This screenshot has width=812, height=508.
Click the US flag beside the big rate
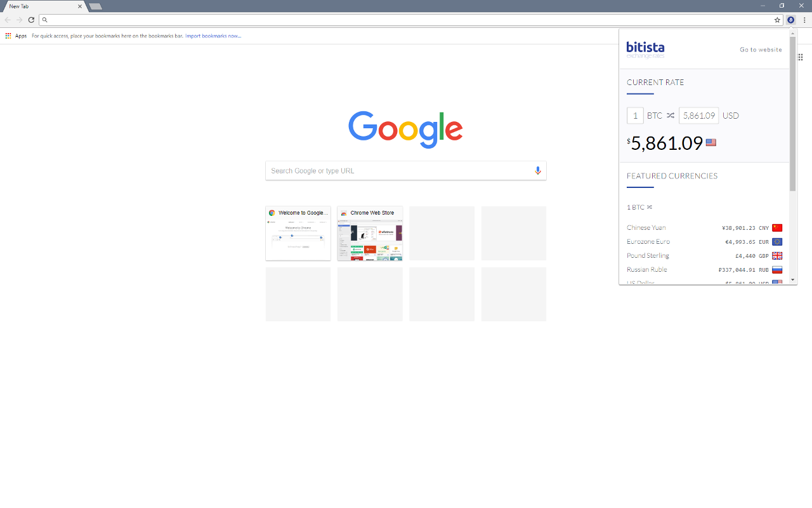(x=711, y=143)
